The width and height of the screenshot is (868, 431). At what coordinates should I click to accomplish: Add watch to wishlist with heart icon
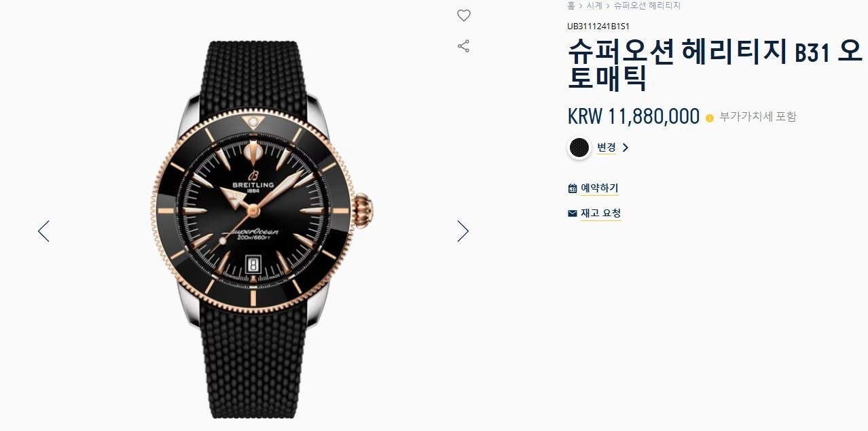tap(463, 16)
